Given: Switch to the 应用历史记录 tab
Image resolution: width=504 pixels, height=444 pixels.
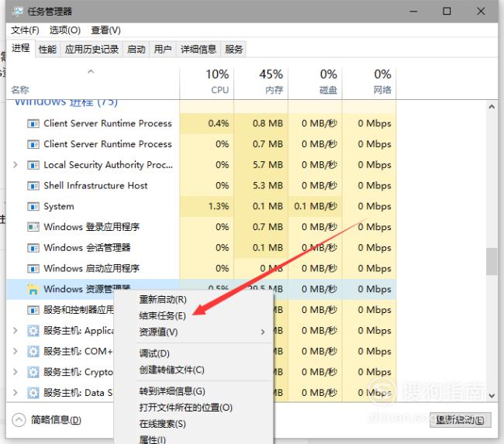Looking at the screenshot, I should click(91, 49).
